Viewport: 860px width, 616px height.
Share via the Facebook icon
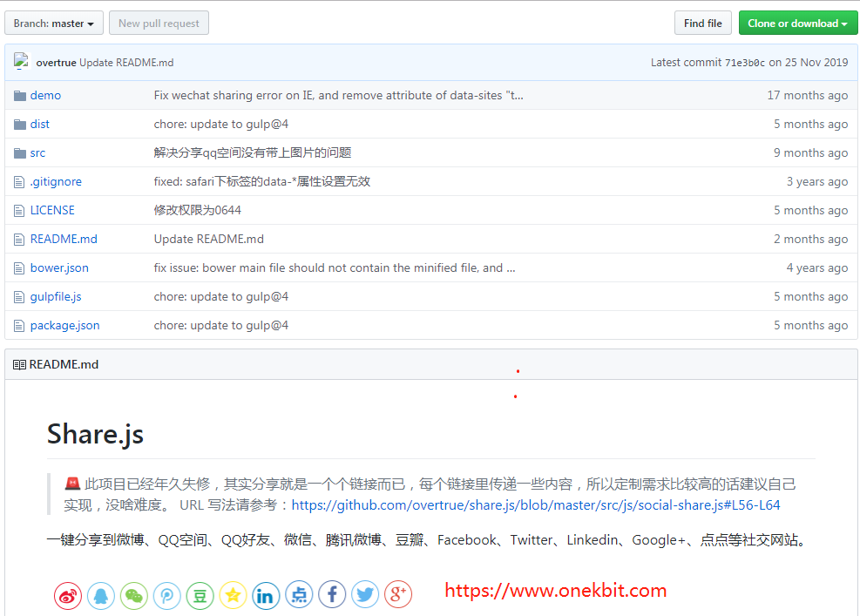click(x=332, y=595)
